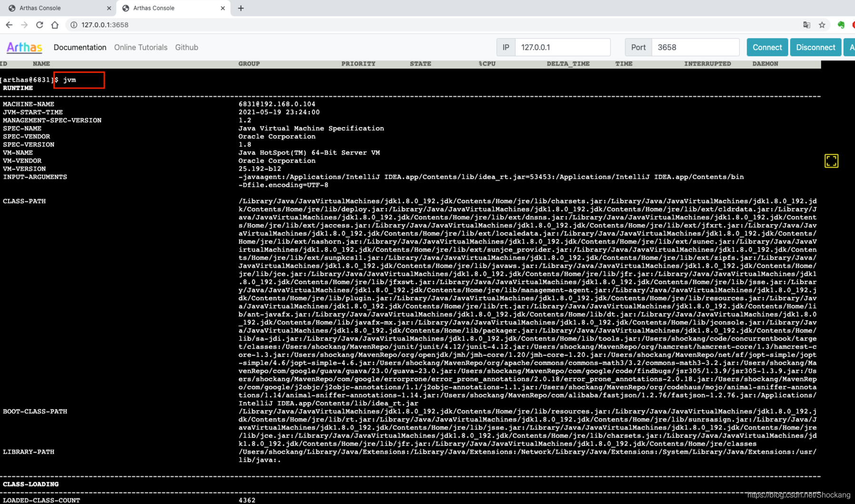
Task: Go forward to the next page
Action: (x=24, y=25)
